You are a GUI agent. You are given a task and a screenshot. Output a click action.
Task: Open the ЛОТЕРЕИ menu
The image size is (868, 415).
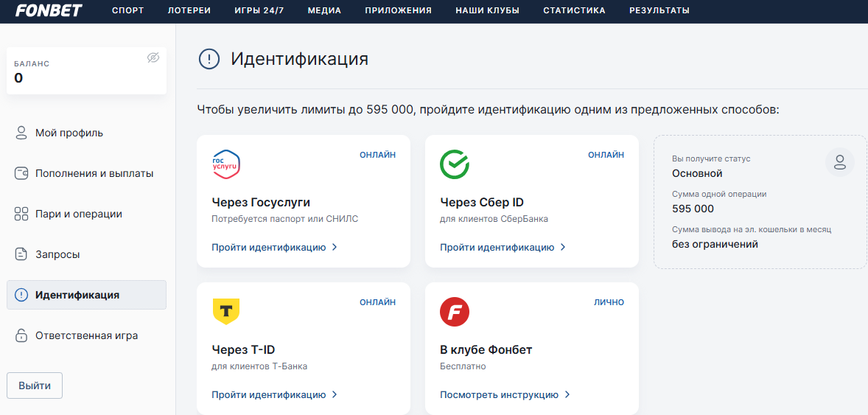pos(189,10)
